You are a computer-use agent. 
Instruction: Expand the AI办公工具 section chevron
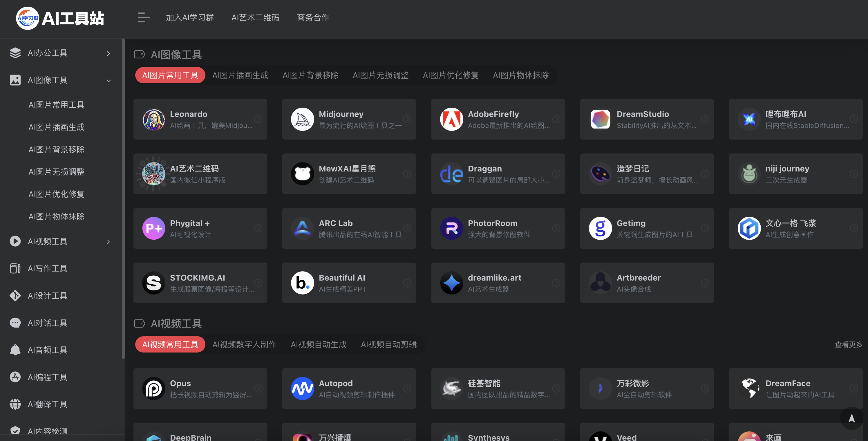(108, 53)
